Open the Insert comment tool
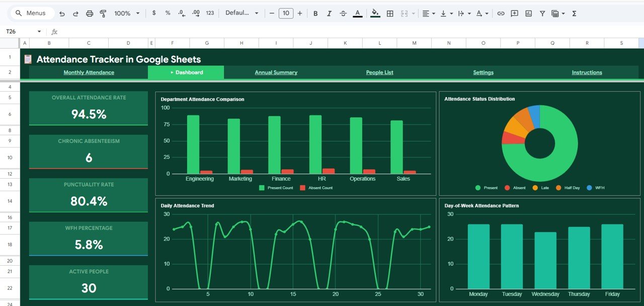Image resolution: width=644 pixels, height=306 pixels. coord(514,13)
